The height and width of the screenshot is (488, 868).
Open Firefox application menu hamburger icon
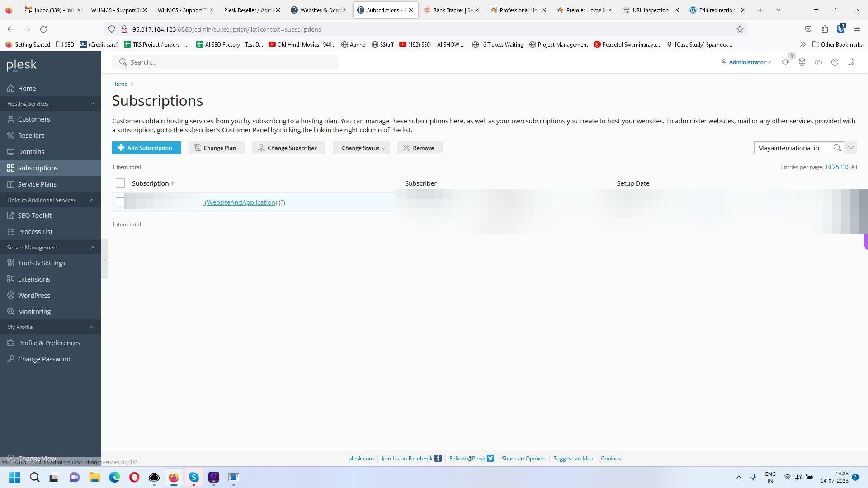(857, 29)
